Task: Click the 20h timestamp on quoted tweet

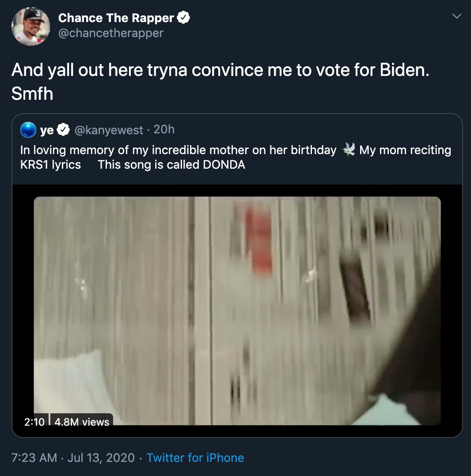Action: point(164,129)
